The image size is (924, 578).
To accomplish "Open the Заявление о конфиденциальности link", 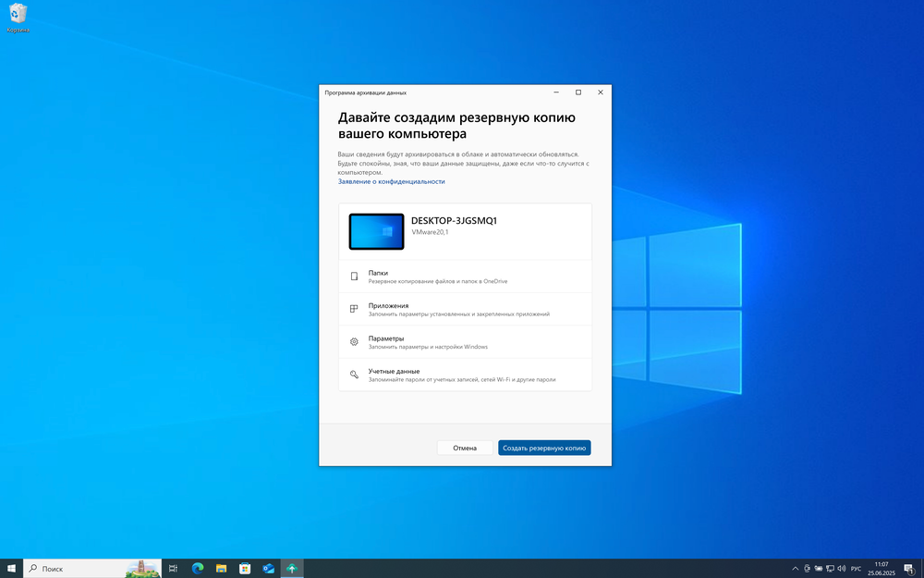I will (x=391, y=181).
